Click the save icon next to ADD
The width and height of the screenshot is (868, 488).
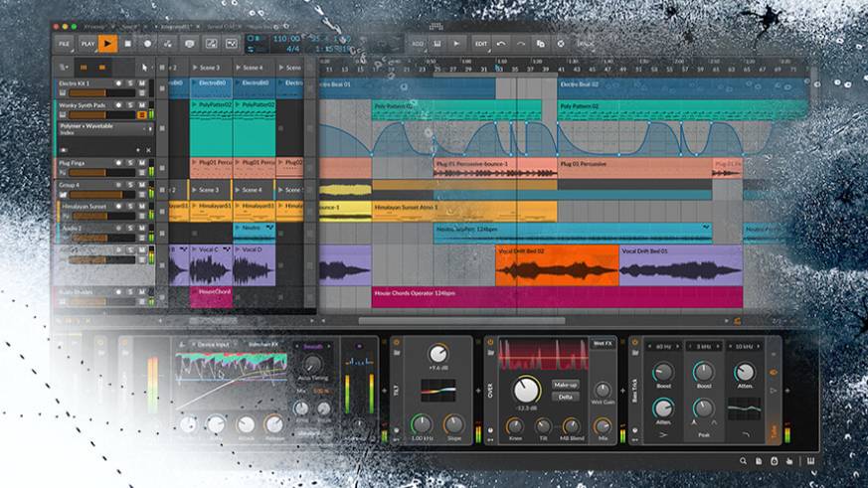[437, 44]
